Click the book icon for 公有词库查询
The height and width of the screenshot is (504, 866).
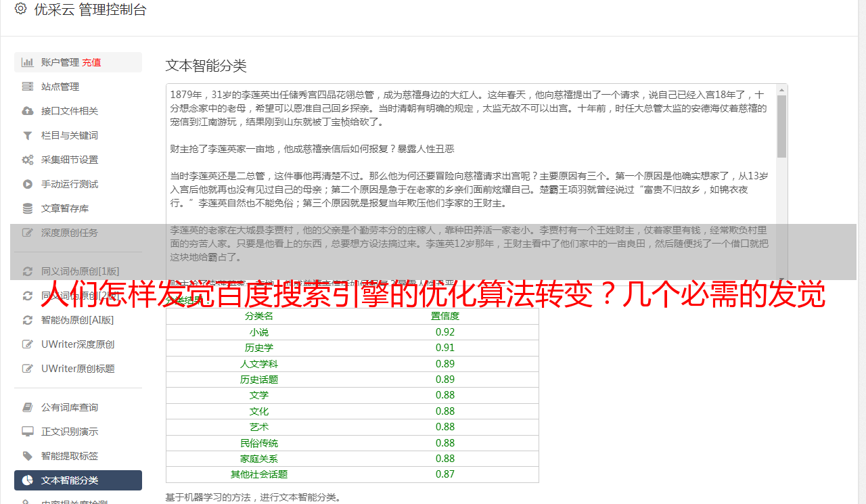[28, 407]
